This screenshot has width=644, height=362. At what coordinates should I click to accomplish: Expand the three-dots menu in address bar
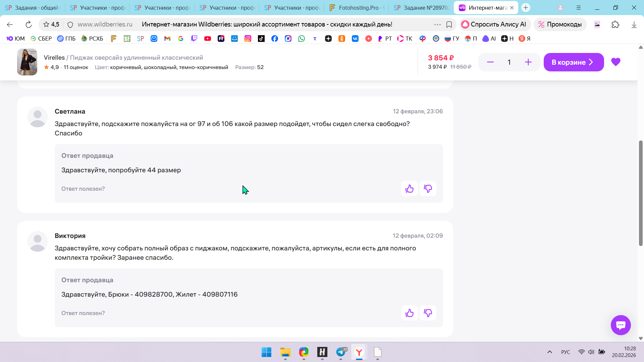[437, 24]
